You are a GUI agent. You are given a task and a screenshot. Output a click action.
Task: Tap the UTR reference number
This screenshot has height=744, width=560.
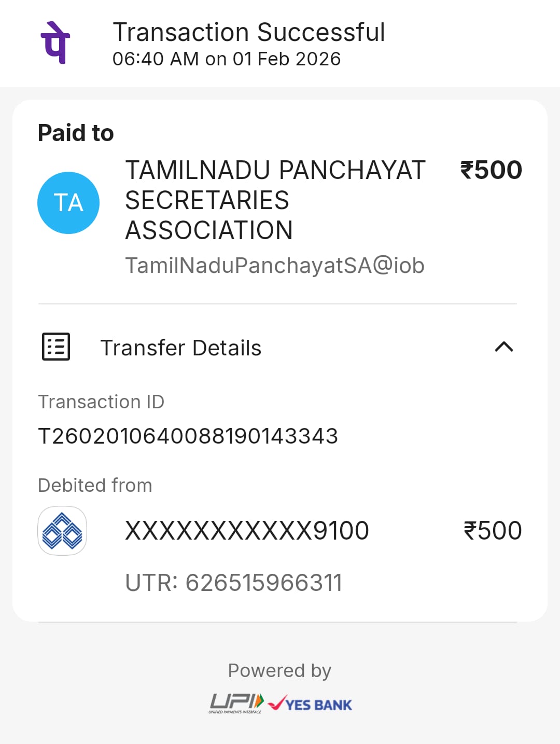point(234,583)
